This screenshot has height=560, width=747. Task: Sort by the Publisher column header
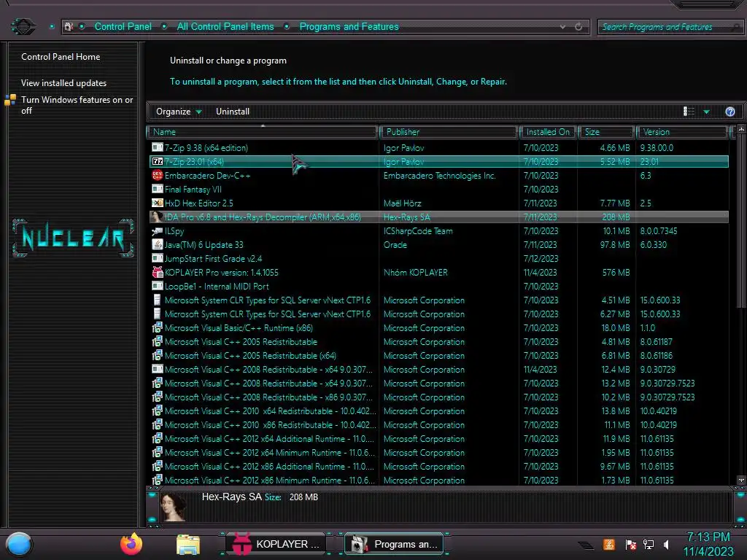(449, 132)
